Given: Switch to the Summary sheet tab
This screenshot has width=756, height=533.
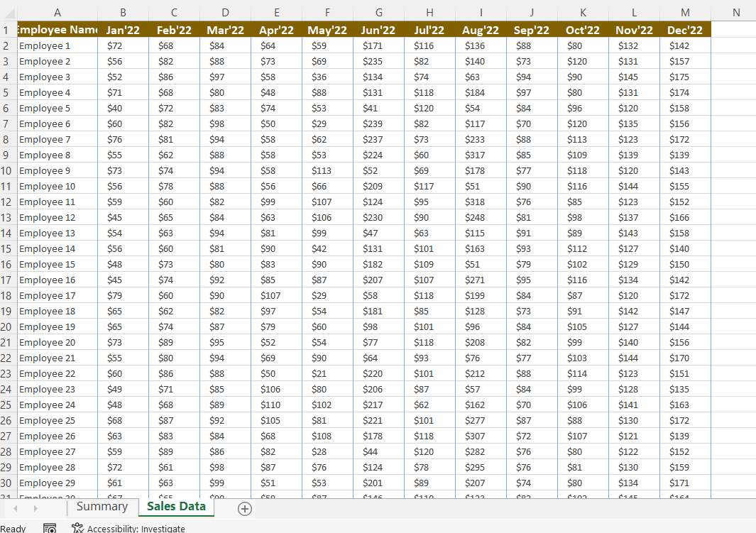Looking at the screenshot, I should [x=102, y=507].
